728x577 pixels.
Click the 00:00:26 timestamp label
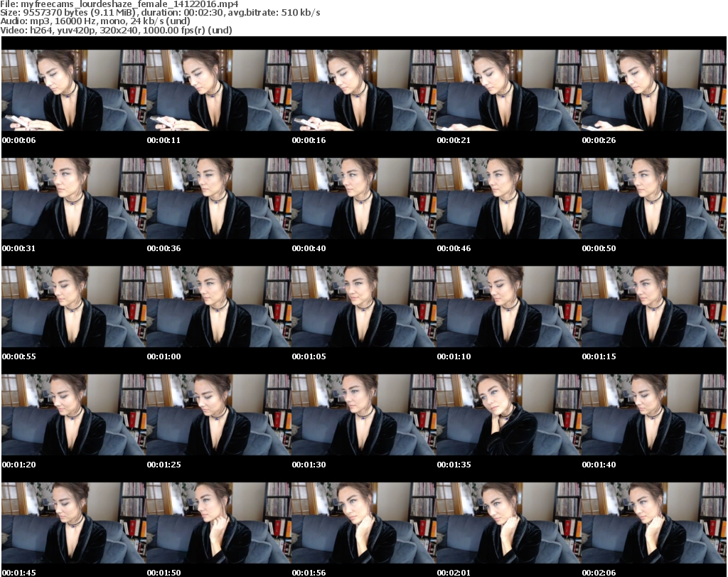click(599, 140)
